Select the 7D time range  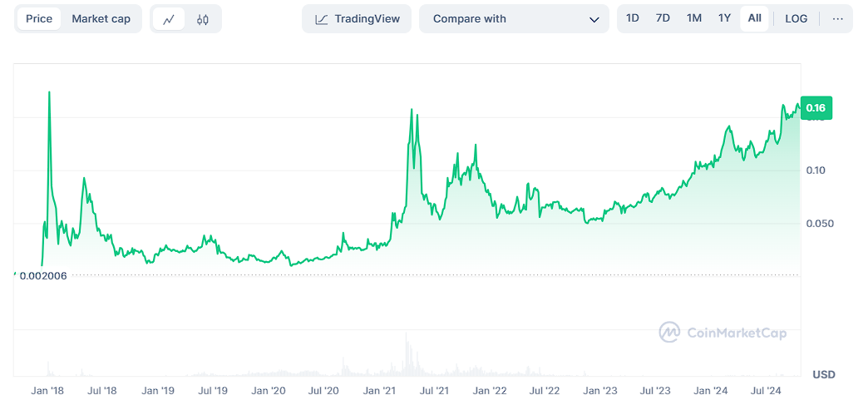click(663, 18)
